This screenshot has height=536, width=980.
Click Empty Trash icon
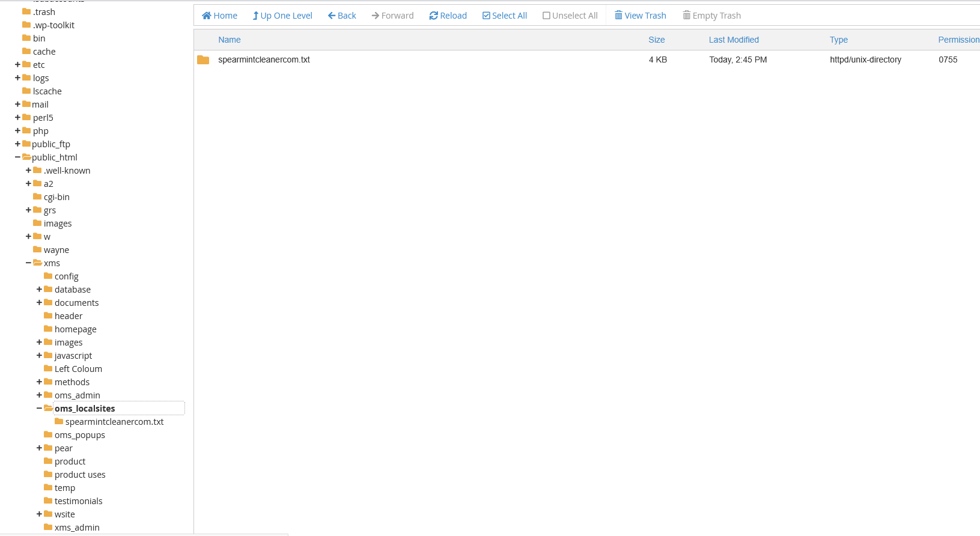(x=686, y=16)
